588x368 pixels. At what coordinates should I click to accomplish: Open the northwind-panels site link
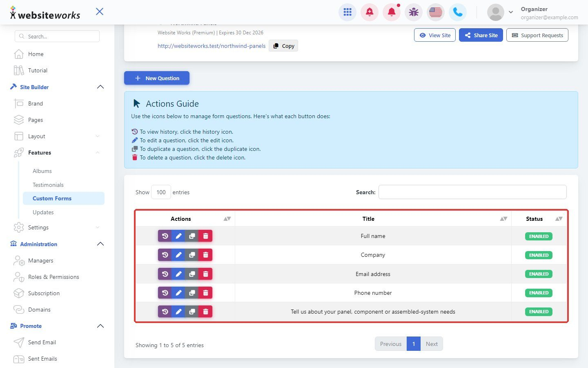(212, 46)
